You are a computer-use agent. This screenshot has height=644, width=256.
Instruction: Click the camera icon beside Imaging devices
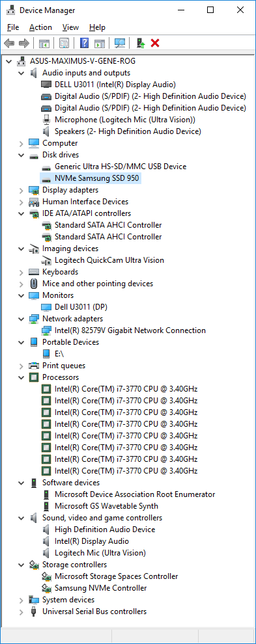pos(34,248)
